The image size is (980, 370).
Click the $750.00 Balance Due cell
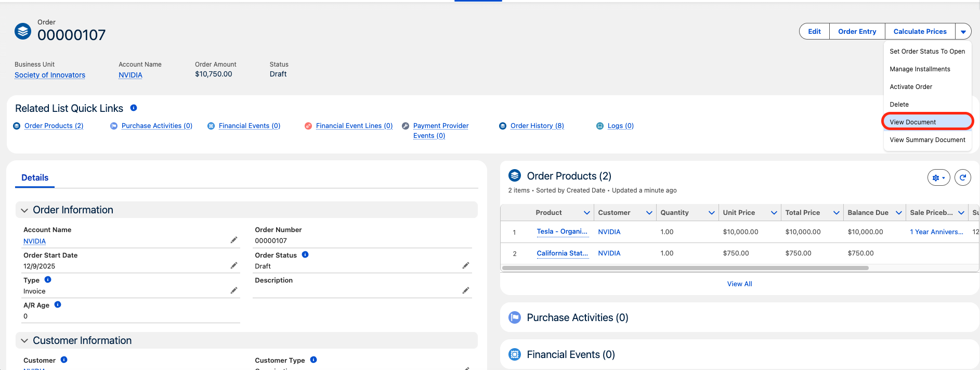(x=860, y=253)
